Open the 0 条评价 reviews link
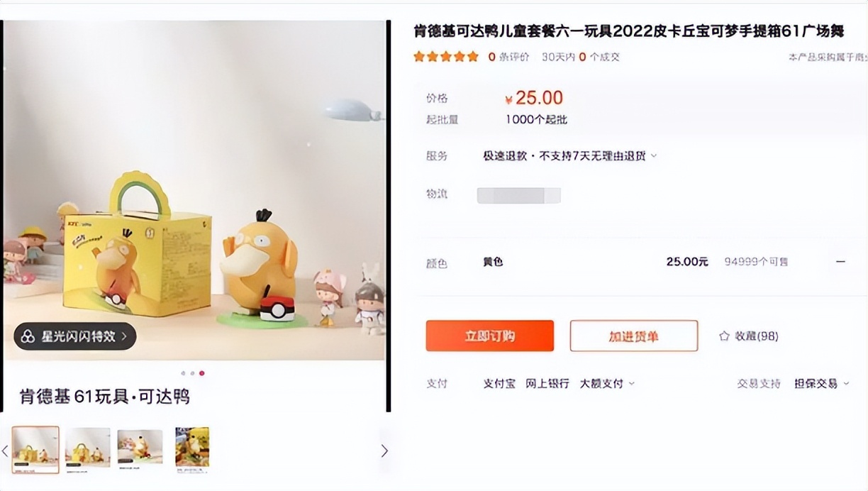The width and height of the screenshot is (868, 491). (508, 57)
